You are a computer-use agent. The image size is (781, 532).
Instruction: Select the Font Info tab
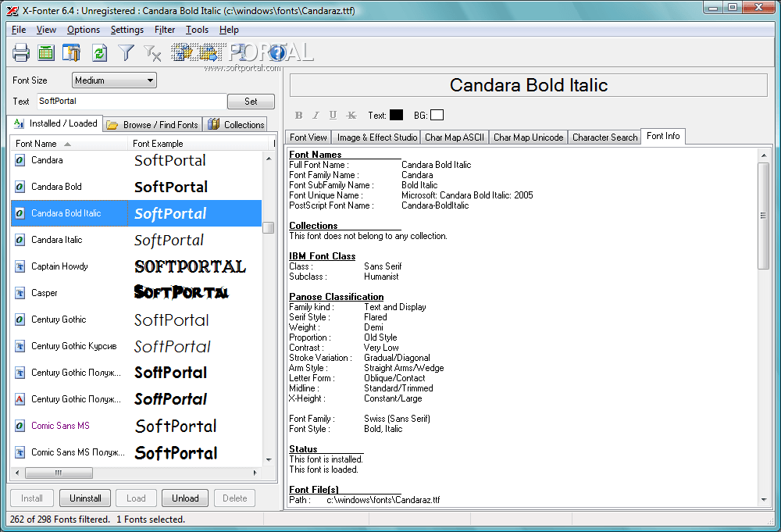click(x=663, y=136)
